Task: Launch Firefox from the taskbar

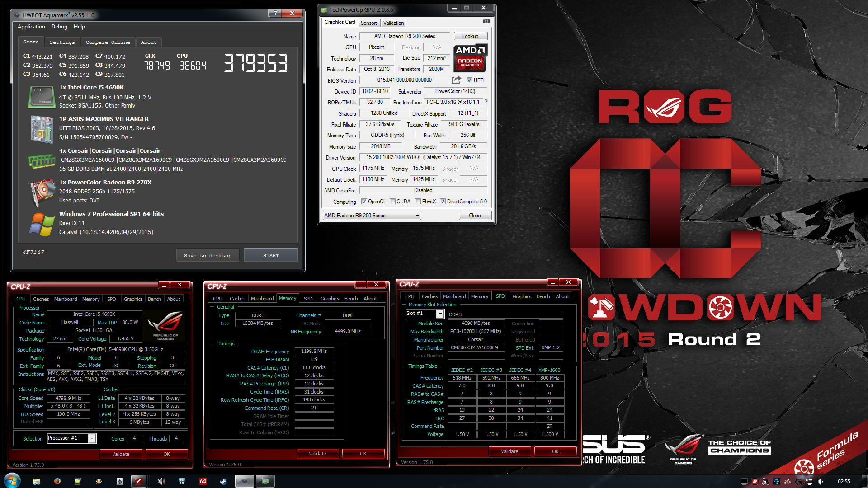Action: [x=57, y=481]
